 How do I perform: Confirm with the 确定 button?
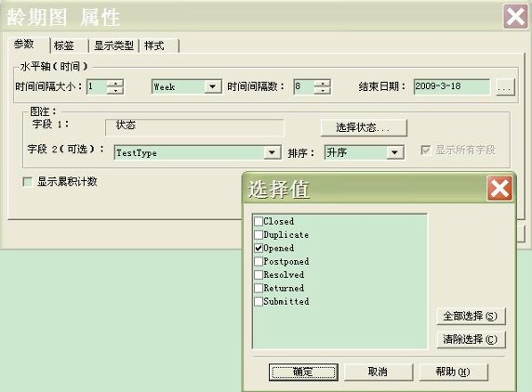pos(303,372)
